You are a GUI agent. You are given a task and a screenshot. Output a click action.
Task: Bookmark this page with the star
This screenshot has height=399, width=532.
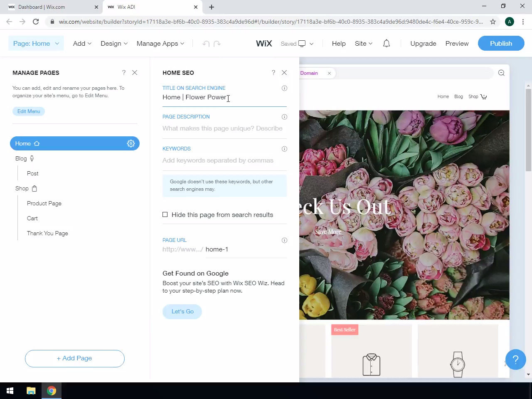[x=493, y=22]
